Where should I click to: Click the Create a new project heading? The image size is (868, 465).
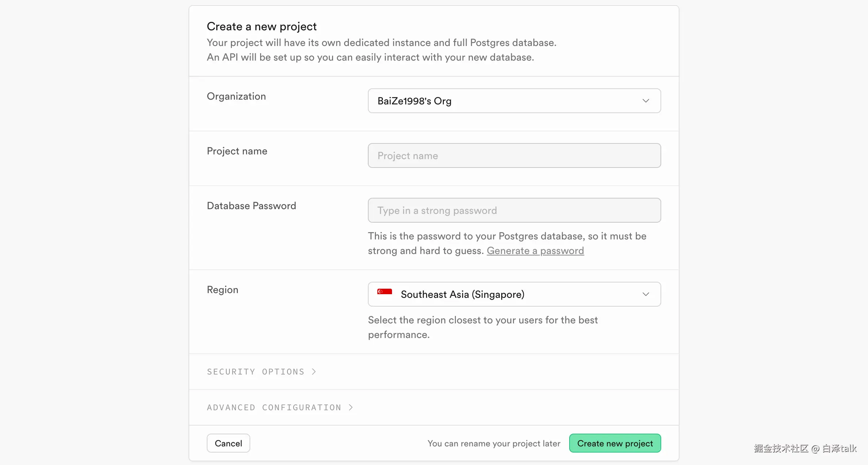(262, 27)
